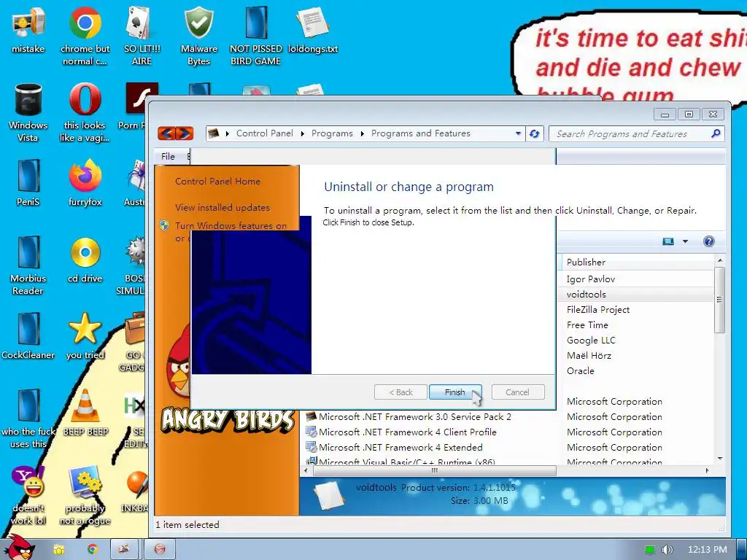Click the '< Back' button in Setup
The image size is (747, 560).
coord(400,392)
